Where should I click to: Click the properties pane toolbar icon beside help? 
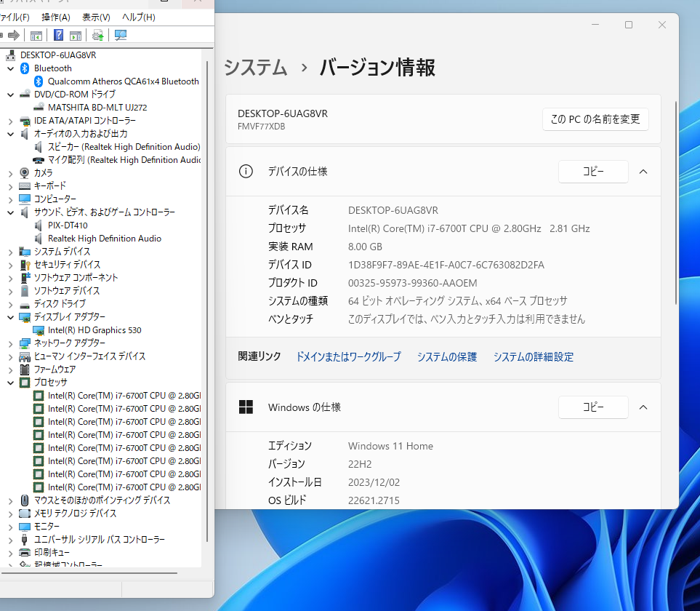76,36
